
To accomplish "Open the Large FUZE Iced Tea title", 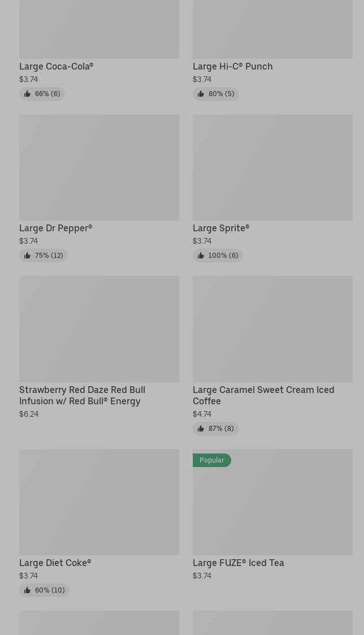I will (238, 563).
